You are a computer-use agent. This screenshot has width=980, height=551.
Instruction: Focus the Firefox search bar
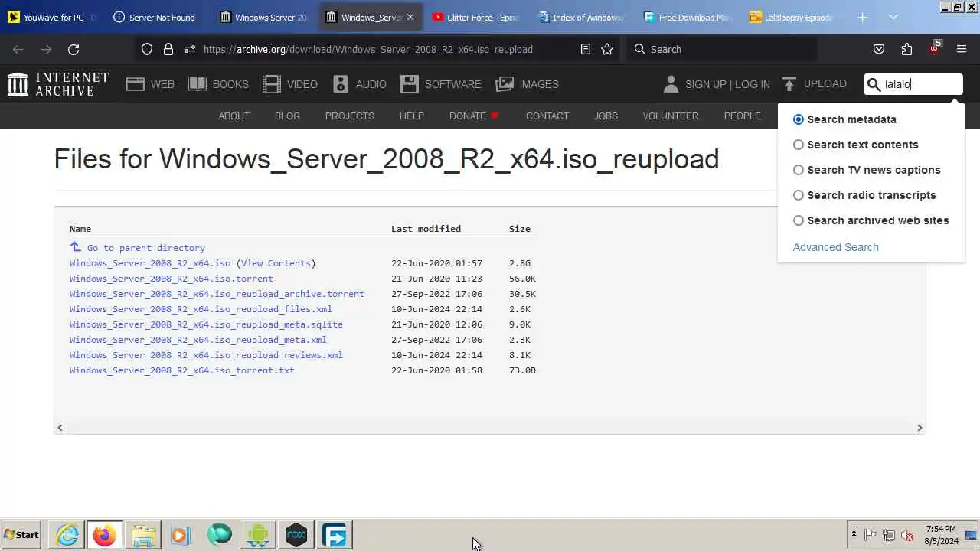click(722, 49)
